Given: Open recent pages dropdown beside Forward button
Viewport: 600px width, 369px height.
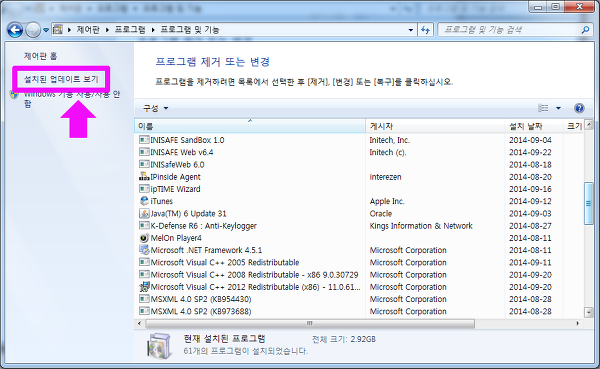Looking at the screenshot, I should (46, 30).
